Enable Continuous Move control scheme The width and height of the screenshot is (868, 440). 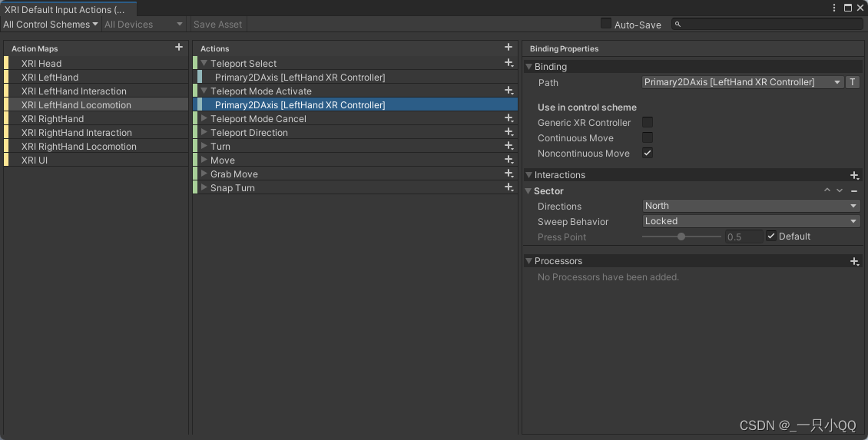(647, 137)
